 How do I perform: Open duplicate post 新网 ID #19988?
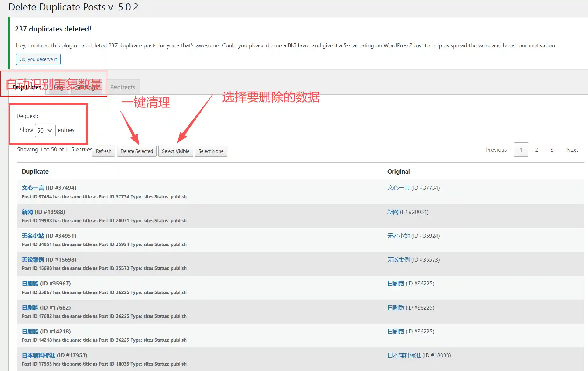point(27,212)
